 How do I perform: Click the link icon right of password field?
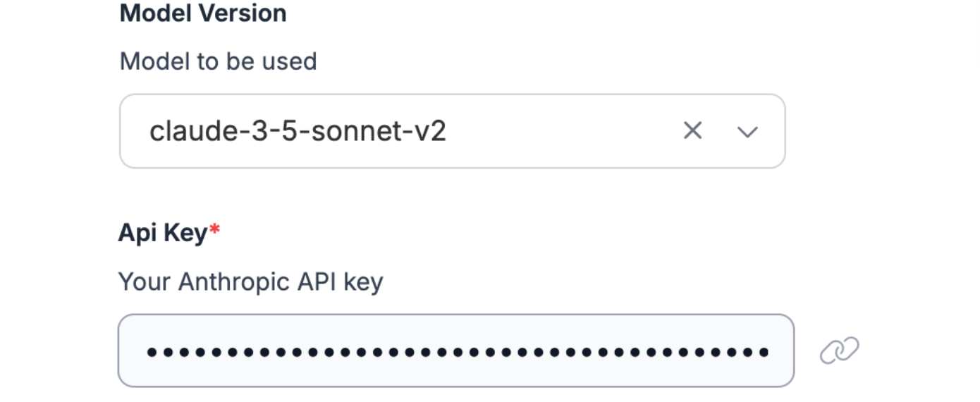click(839, 351)
